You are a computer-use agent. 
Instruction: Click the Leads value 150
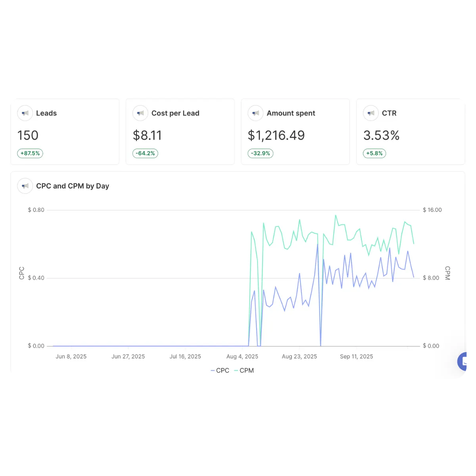[28, 136]
